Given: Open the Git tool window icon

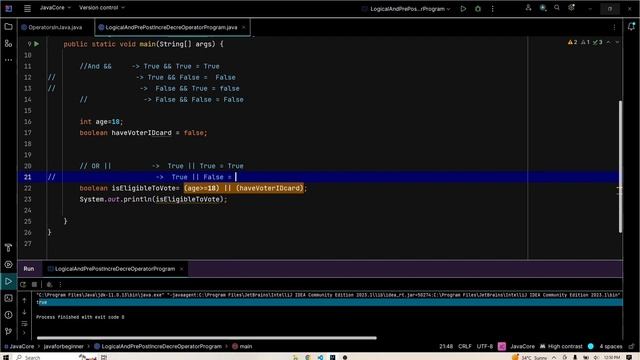Looking at the screenshot, I should (x=8, y=331).
